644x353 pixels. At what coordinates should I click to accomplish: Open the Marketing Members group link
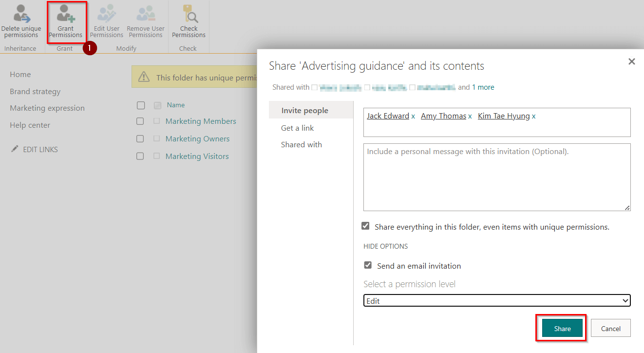pyautogui.click(x=201, y=121)
